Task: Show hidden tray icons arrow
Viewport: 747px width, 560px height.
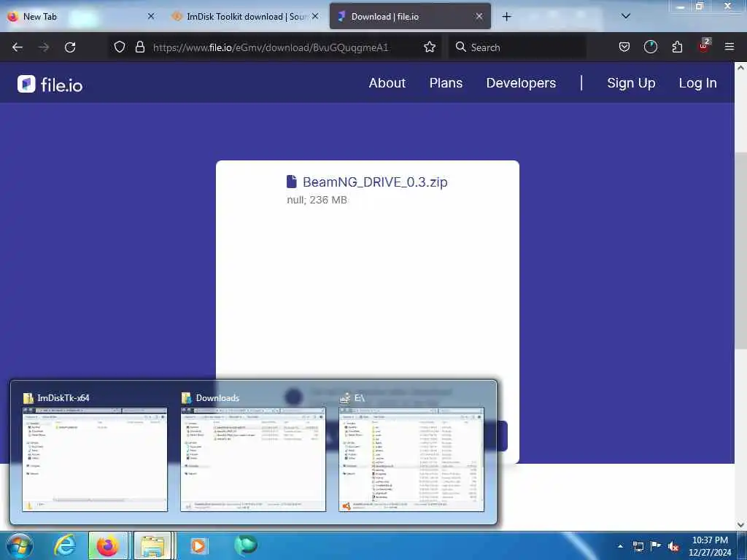Action: (x=620, y=546)
